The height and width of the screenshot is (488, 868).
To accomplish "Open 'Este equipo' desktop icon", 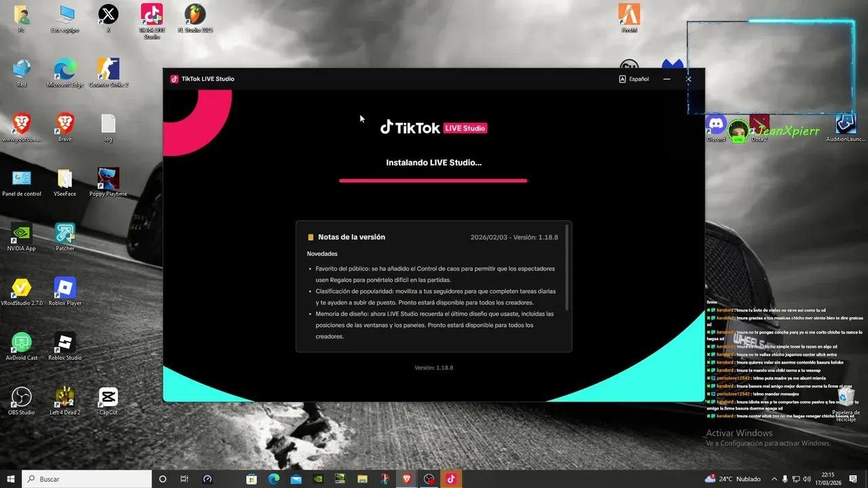I will click(65, 20).
